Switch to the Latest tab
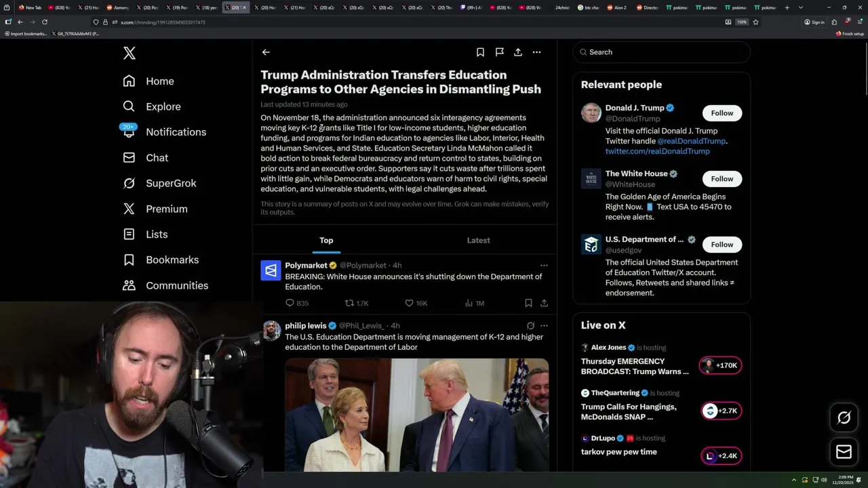The height and width of the screenshot is (488, 868). [478, 241]
